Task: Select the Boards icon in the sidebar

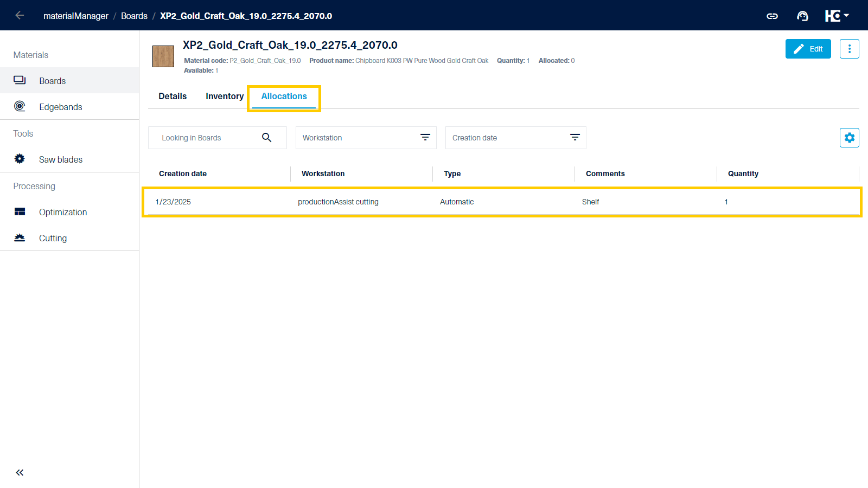Action: [20, 80]
